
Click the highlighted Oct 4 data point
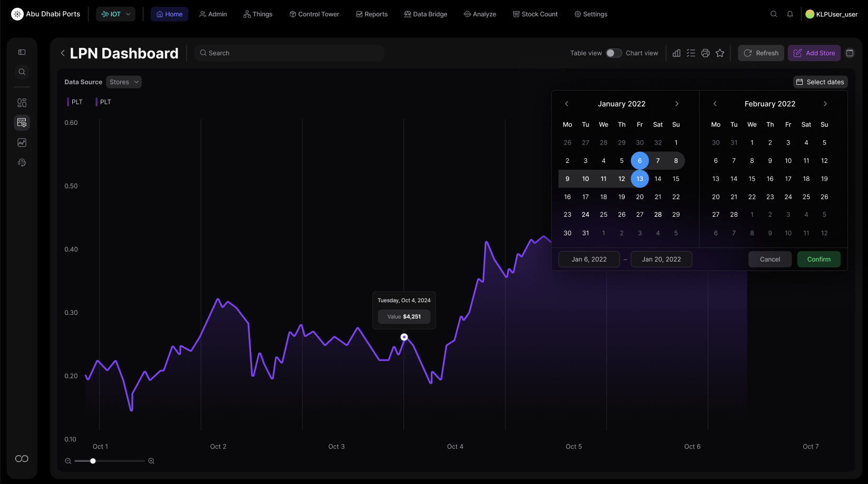[404, 337]
